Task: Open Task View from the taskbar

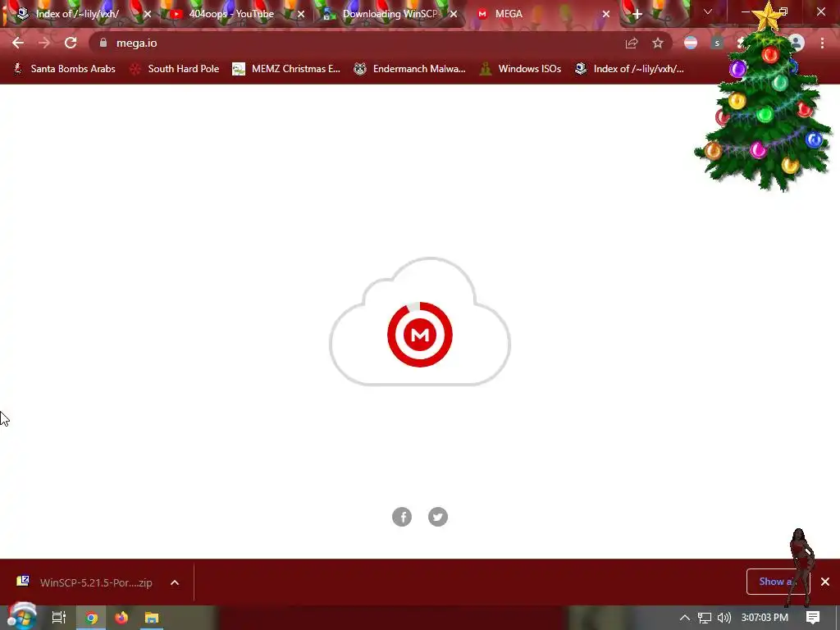Action: tap(59, 618)
